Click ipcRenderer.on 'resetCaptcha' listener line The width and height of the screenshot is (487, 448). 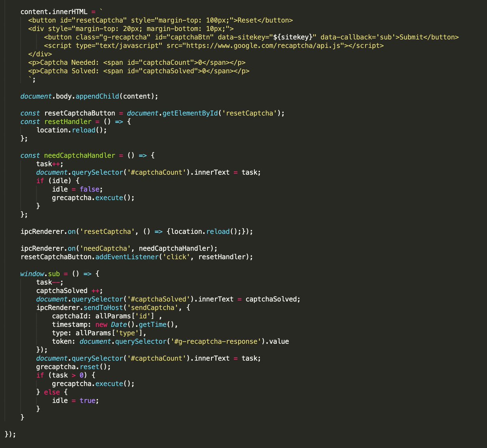pyautogui.click(x=137, y=232)
